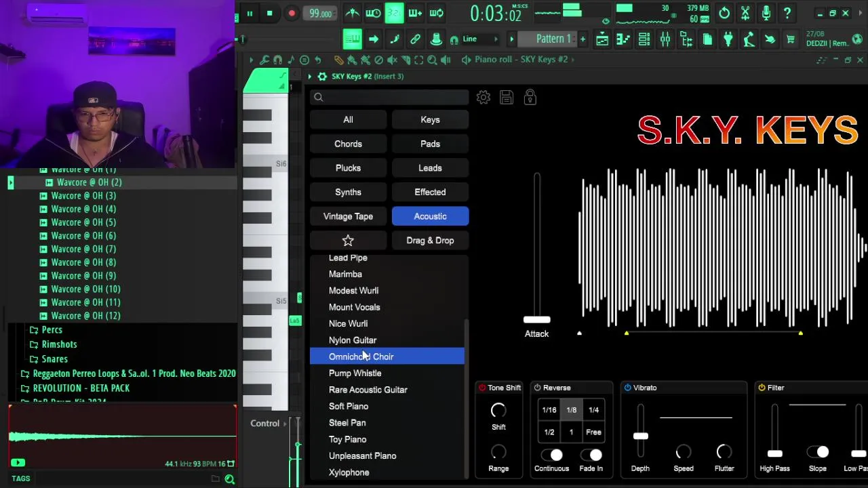Select 1/16 reverse length
This screenshot has width=868, height=488.
click(549, 410)
